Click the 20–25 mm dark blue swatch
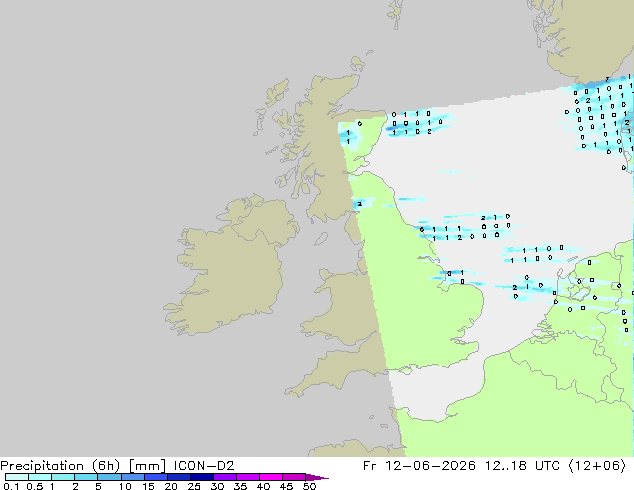Viewport: 634px width, 490px height. click(x=179, y=477)
